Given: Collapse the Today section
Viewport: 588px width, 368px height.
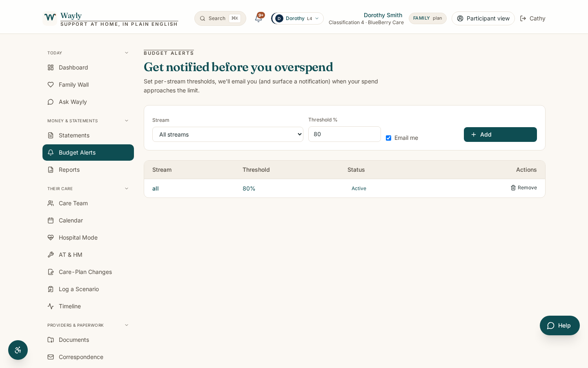Looking at the screenshot, I should 127,53.
